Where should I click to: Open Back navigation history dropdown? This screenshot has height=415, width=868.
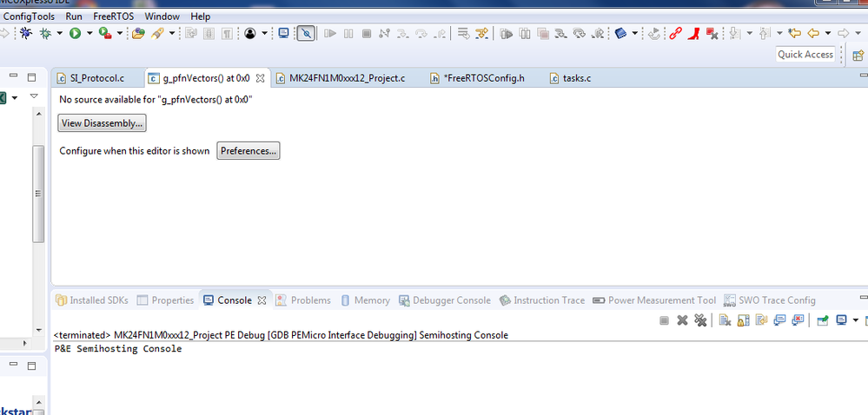827,34
